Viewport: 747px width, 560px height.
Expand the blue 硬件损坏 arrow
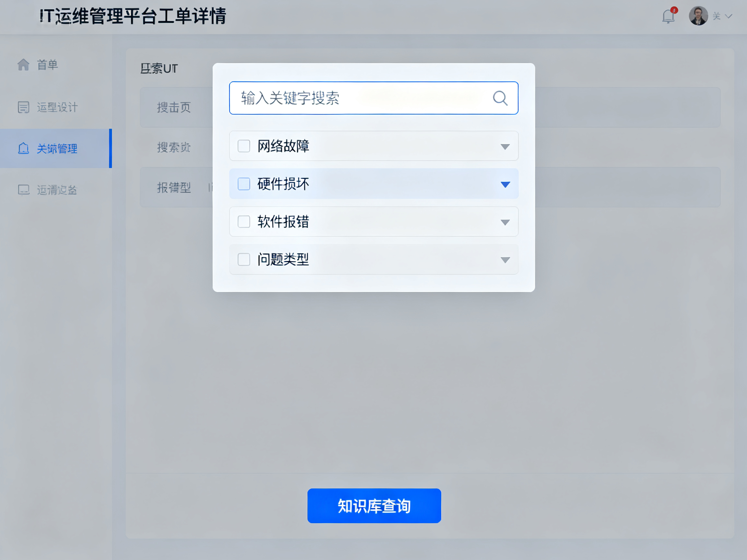point(505,184)
